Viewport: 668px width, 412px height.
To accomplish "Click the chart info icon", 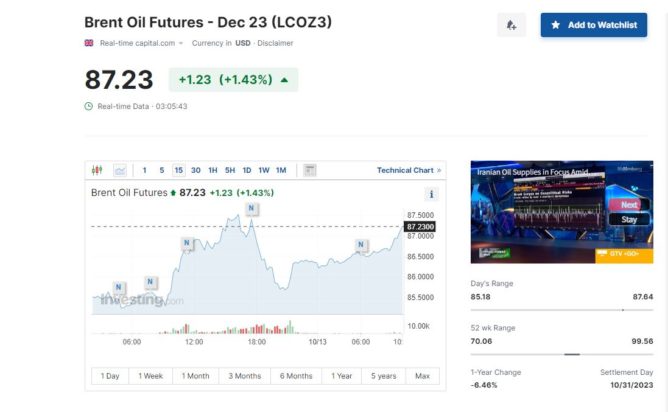I will [x=432, y=194].
